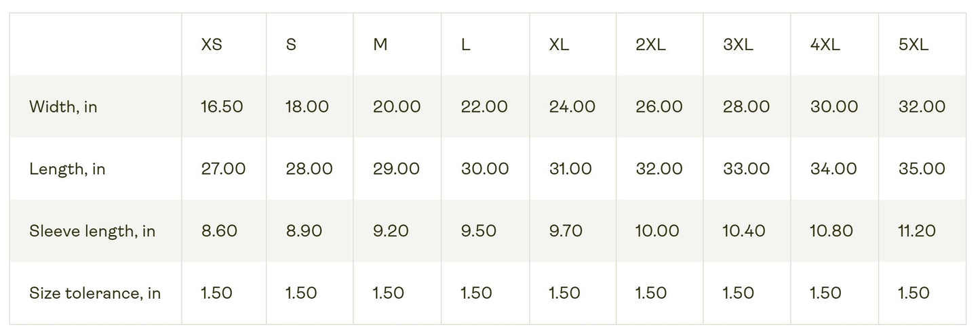This screenshot has width=980, height=334.
Task: Click the XS sleeve length value 8.60
Action: [219, 231]
